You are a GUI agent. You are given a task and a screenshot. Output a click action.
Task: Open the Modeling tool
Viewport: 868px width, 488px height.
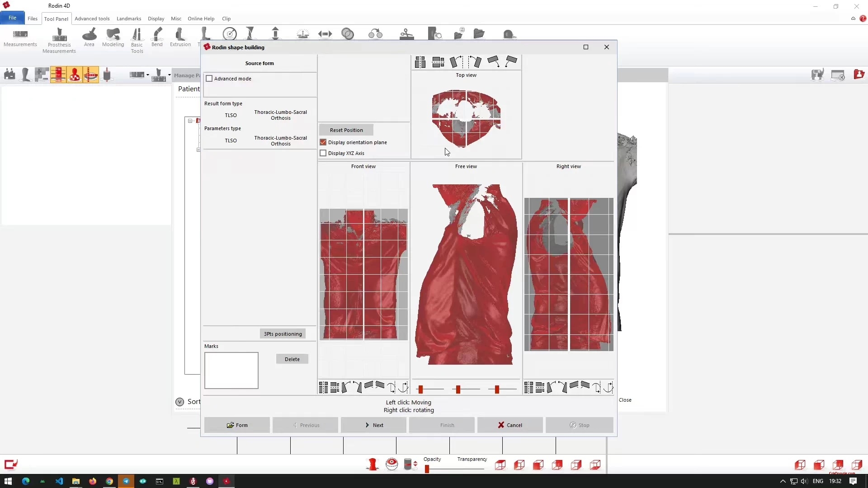pos(113,38)
